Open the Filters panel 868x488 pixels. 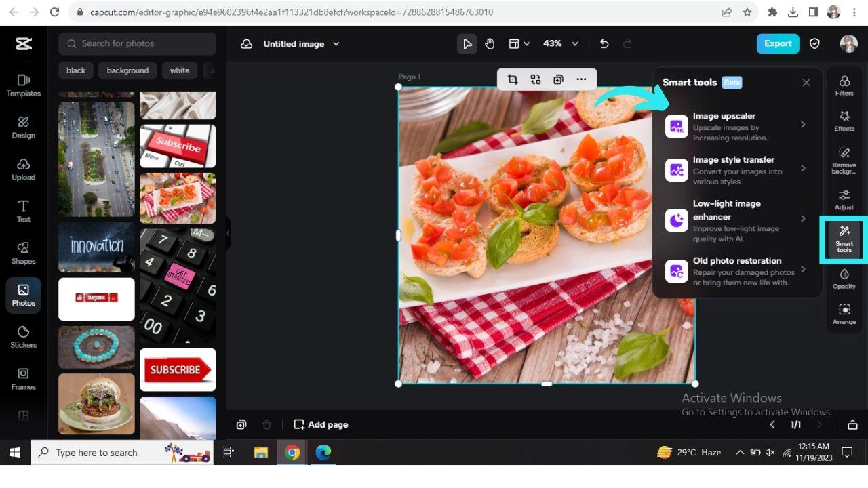(844, 85)
